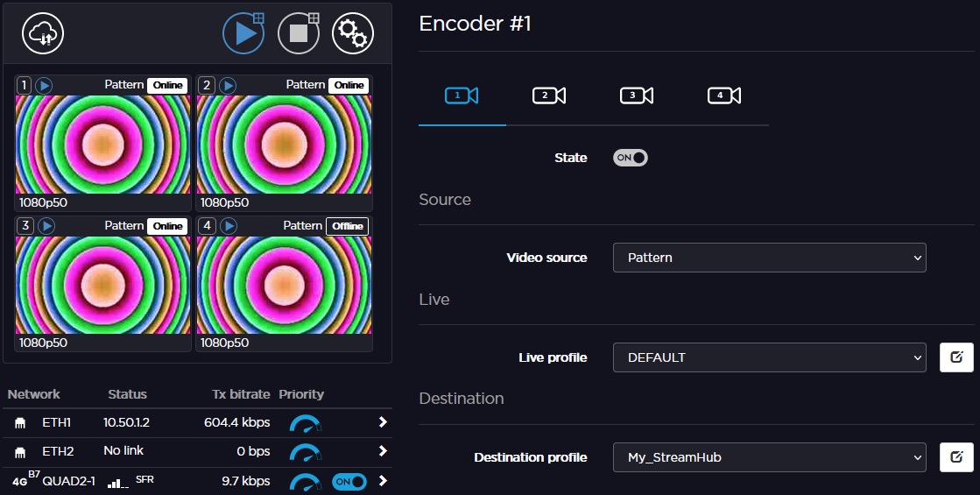Toggle the QUAD2-1 modem ON switch
This screenshot has width=980, height=495.
[x=349, y=481]
